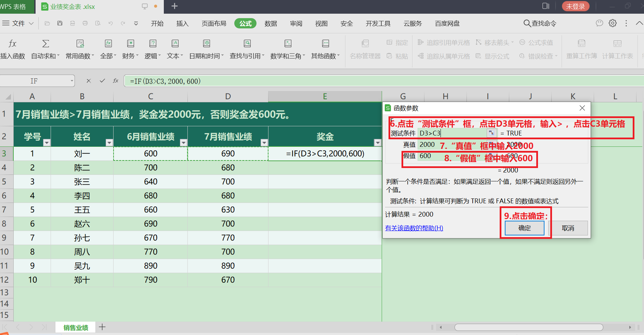Click the AutoSum (自动求和) icon
Image resolution: width=644 pixels, height=335 pixels.
click(45, 43)
